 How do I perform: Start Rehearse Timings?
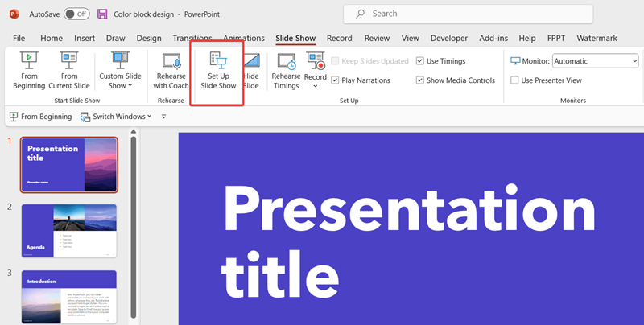click(285, 69)
